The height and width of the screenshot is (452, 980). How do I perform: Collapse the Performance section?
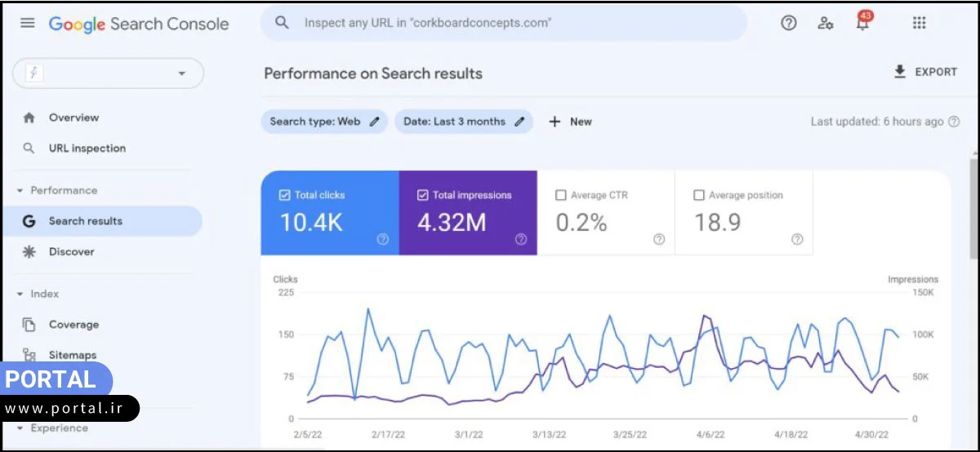coord(20,191)
